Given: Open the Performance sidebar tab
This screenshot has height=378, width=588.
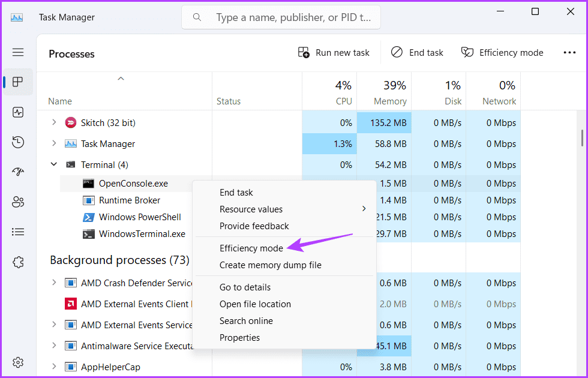Looking at the screenshot, I should [x=18, y=112].
